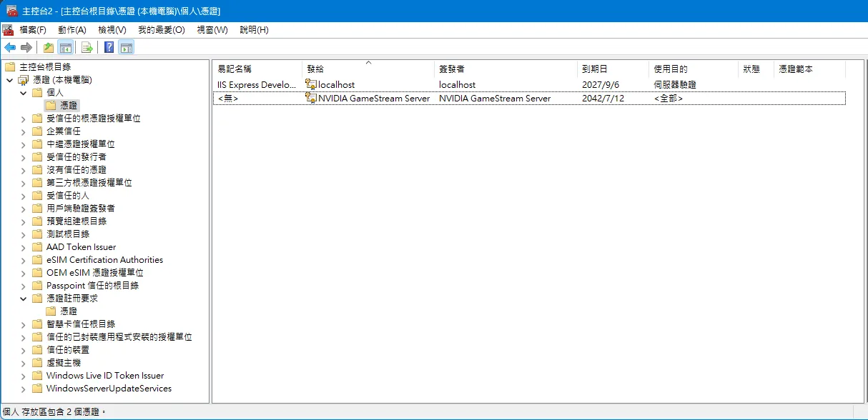This screenshot has height=420, width=868.
Task: Open the 檔案(F) menu
Action: [x=33, y=30]
